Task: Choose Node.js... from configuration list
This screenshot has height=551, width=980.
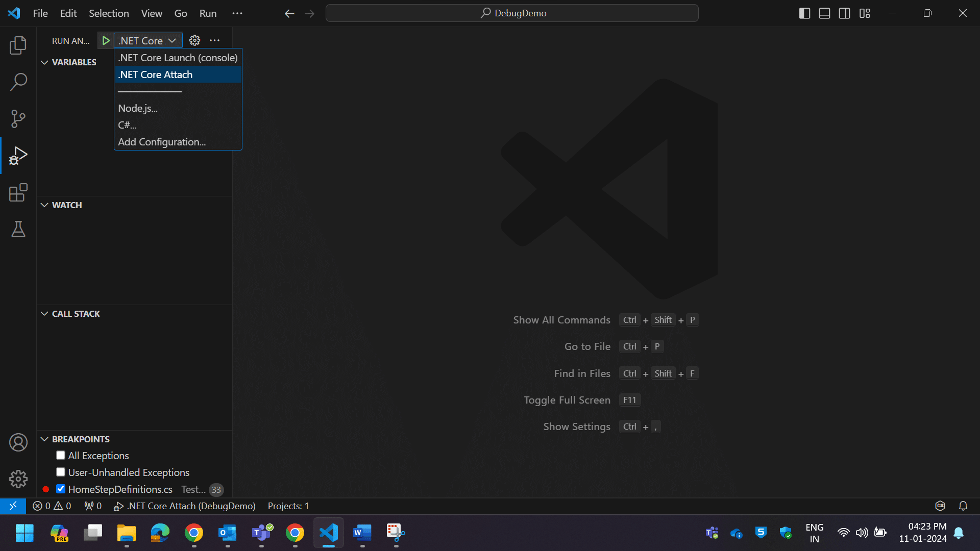Action: coord(178,108)
